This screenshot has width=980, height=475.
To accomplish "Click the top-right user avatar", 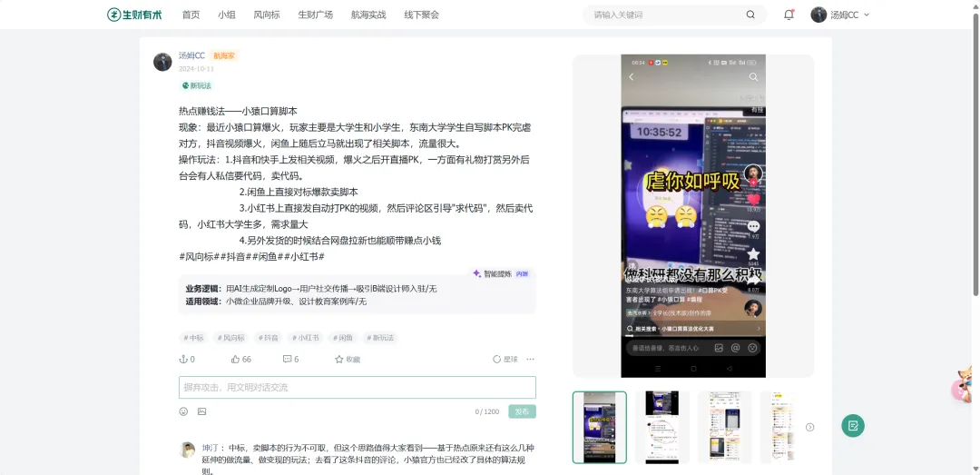I will (818, 15).
